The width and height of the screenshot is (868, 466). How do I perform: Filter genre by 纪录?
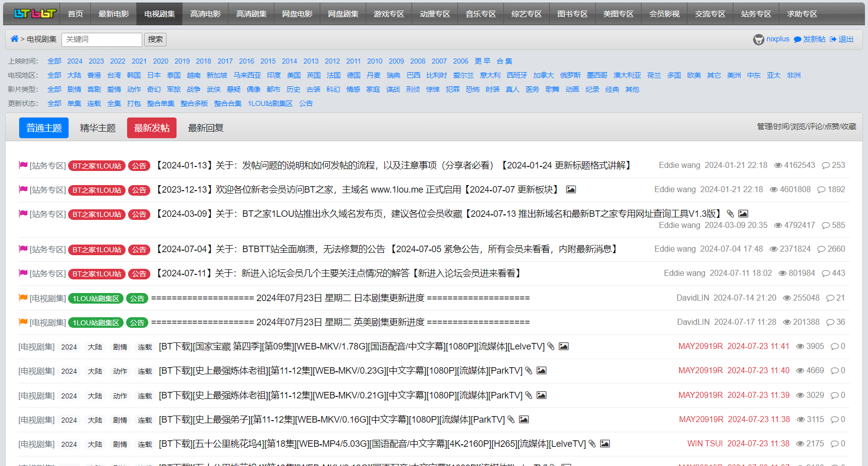tap(593, 89)
